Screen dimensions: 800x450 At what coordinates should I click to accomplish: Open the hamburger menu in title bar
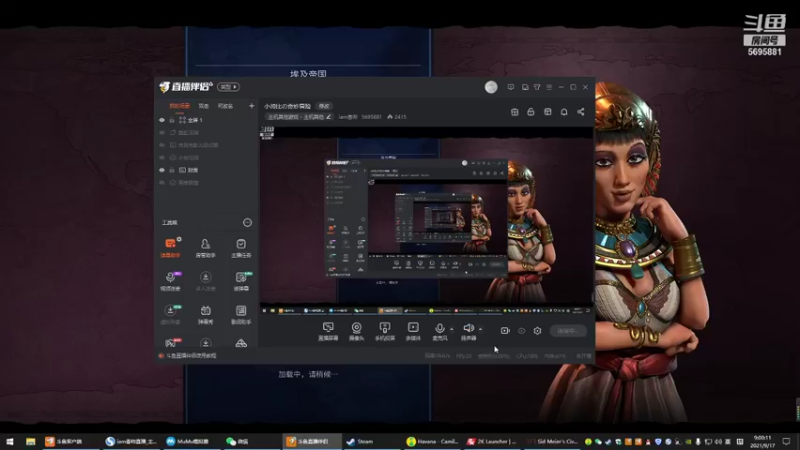(x=549, y=87)
